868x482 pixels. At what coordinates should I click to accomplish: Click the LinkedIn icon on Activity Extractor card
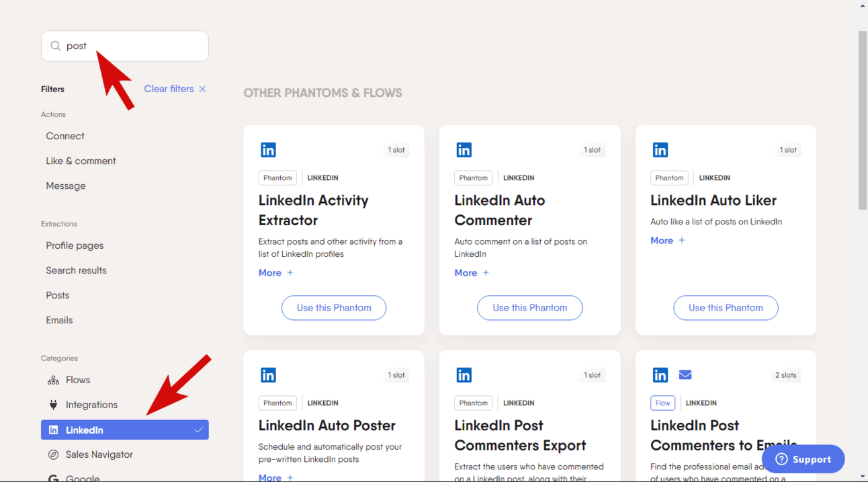268,149
